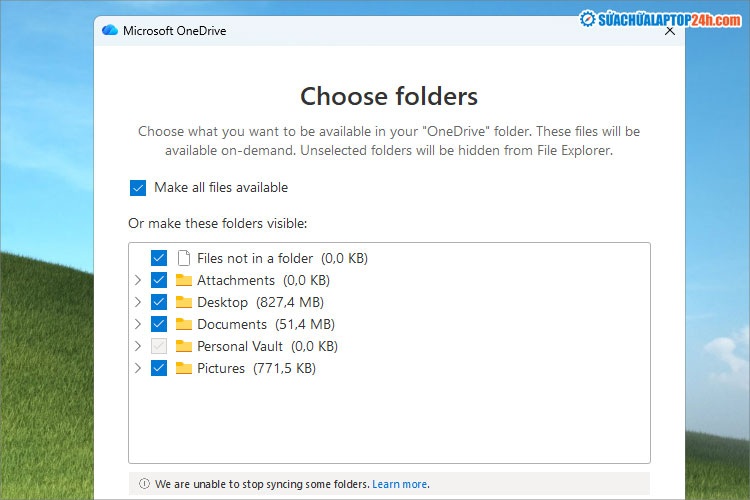750x500 pixels.
Task: Uncheck the Files not in a folder checkbox
Action: click(x=159, y=258)
